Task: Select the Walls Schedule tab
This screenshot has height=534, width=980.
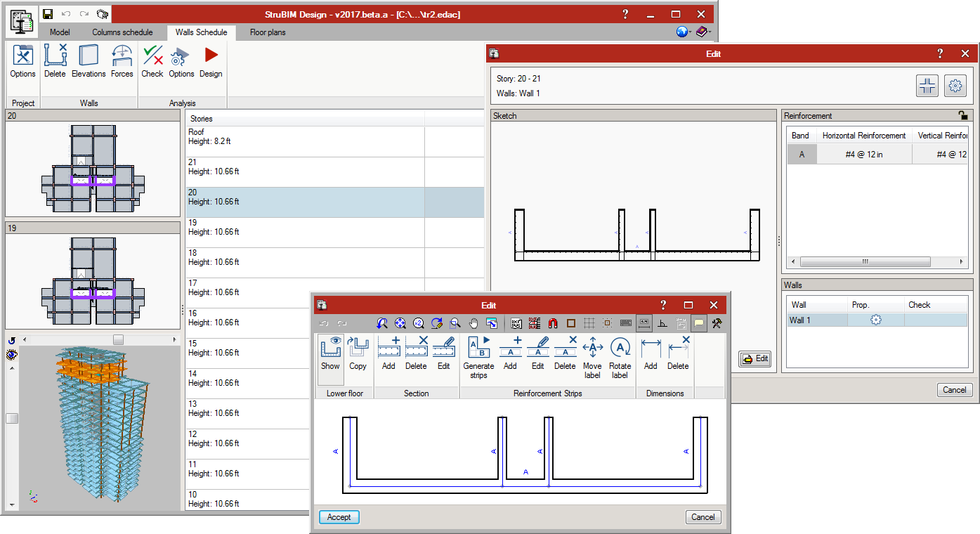Action: (x=201, y=32)
